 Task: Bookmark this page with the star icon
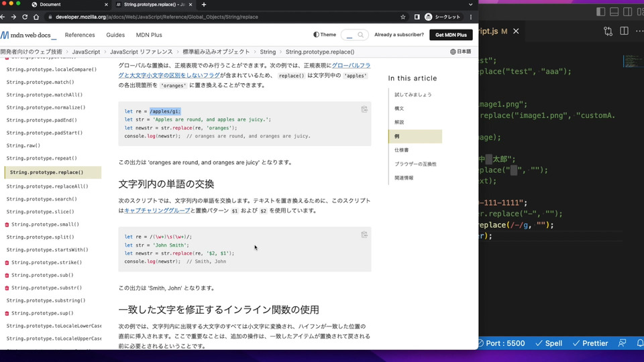tap(402, 17)
